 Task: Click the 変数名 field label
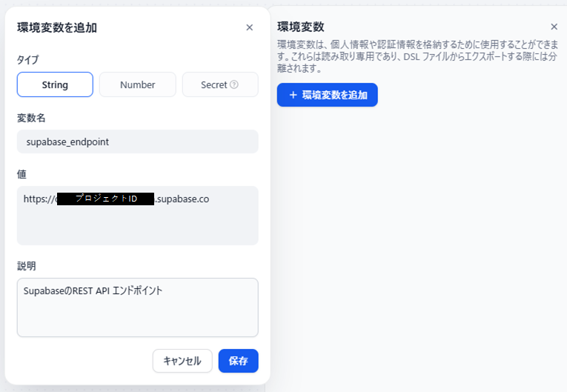pyautogui.click(x=32, y=117)
